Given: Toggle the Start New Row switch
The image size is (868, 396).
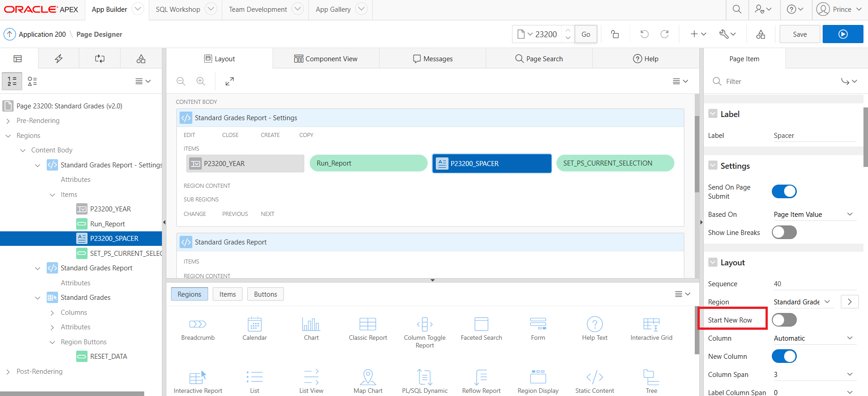Looking at the screenshot, I should coord(784,320).
